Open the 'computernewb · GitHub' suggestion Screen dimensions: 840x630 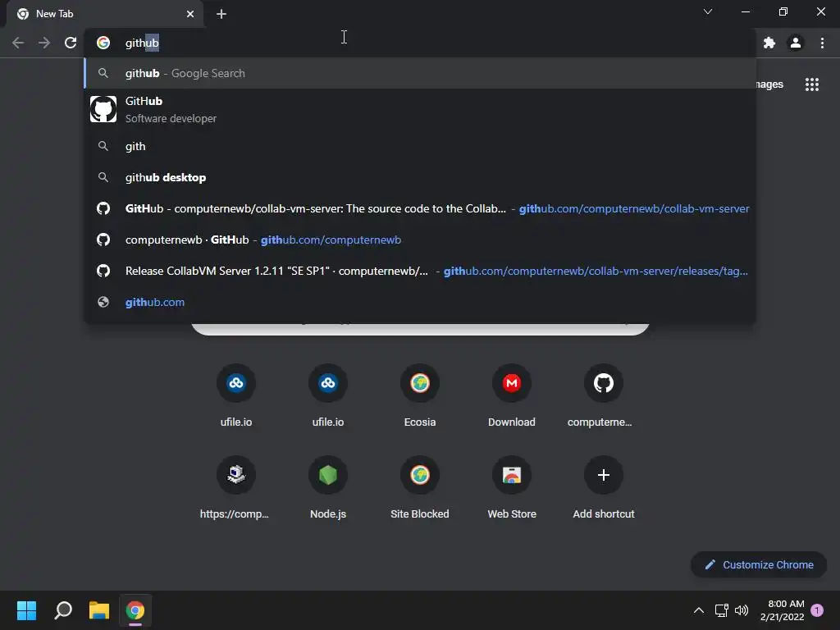(x=420, y=240)
